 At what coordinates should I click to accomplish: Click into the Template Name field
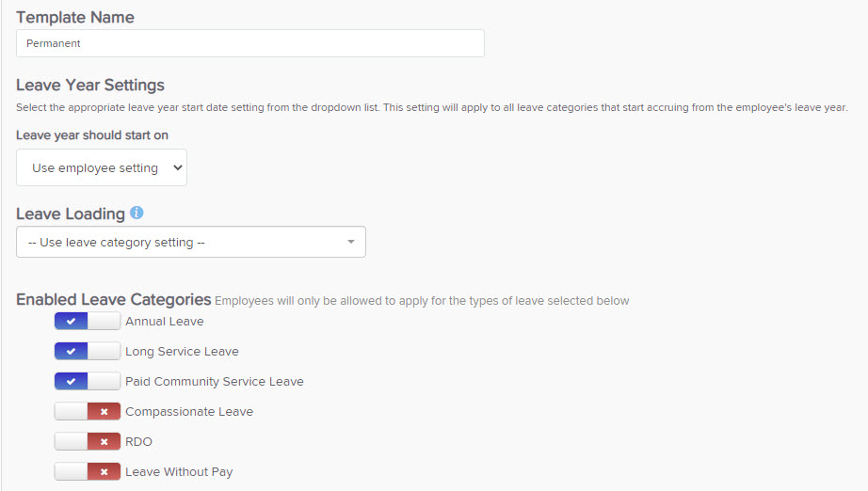[250, 43]
